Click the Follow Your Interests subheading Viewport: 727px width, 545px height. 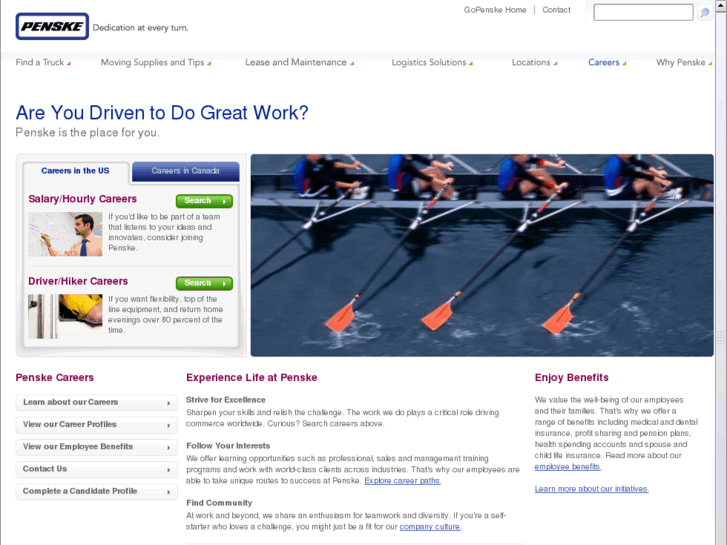pyautogui.click(x=228, y=446)
